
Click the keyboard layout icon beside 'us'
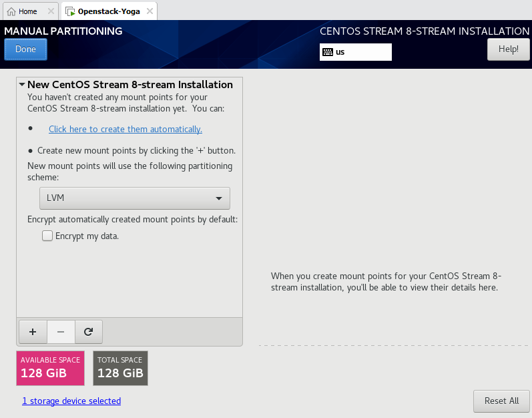328,52
